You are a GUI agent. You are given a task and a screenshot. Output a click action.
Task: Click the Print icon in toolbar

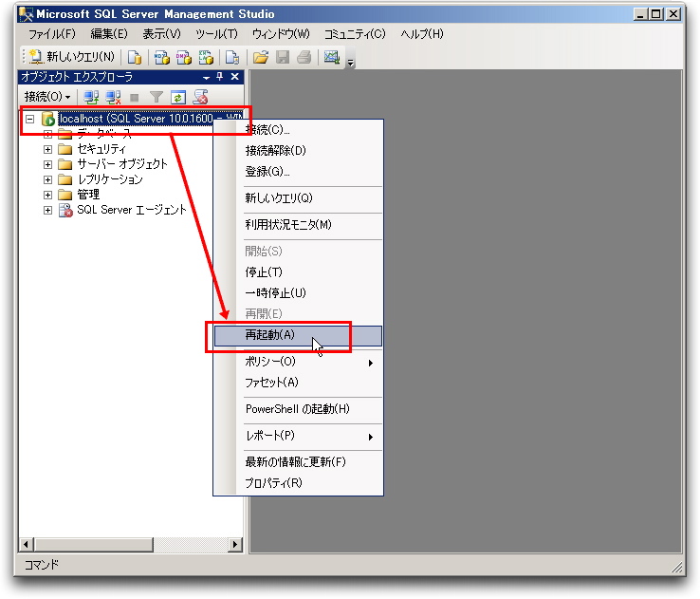point(304,57)
